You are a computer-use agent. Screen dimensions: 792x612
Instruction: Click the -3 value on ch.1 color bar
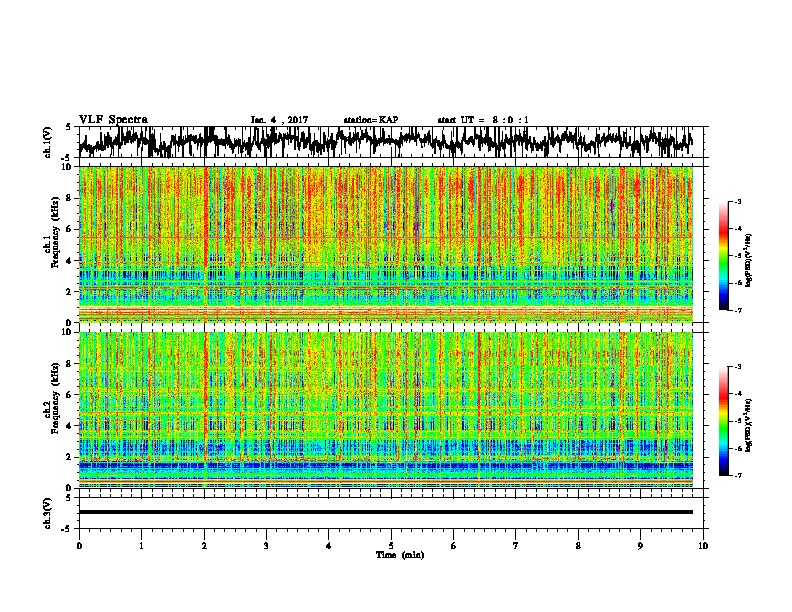coord(737,202)
